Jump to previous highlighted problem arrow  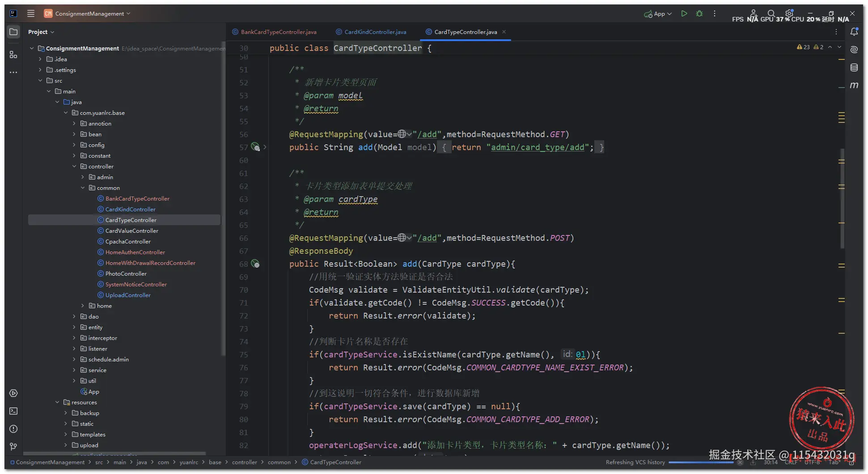click(x=830, y=47)
